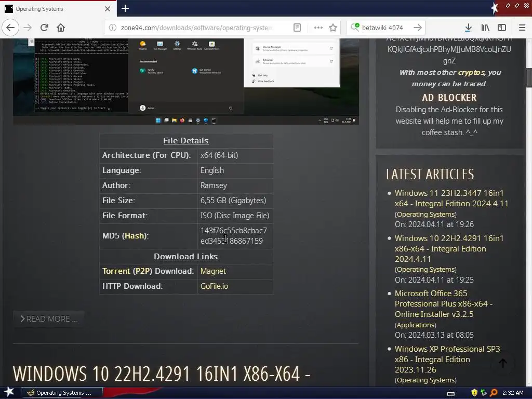
Task: Click the AD BLOCKER heading
Action: point(449,98)
